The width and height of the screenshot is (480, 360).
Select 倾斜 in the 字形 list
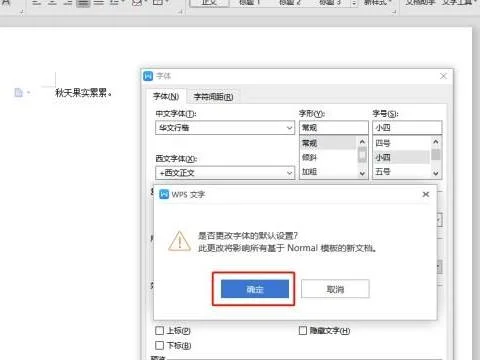pos(328,157)
